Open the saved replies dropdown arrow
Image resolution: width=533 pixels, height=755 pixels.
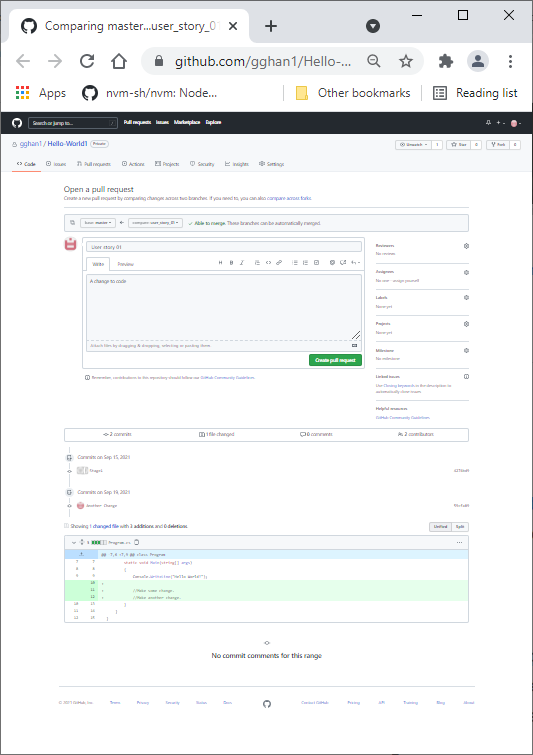[356, 263]
